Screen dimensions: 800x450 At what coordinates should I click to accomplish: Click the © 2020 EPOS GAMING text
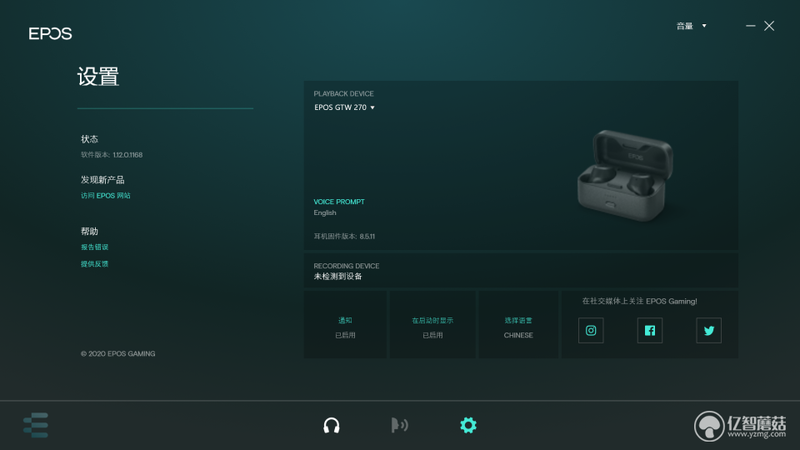pyautogui.click(x=118, y=354)
